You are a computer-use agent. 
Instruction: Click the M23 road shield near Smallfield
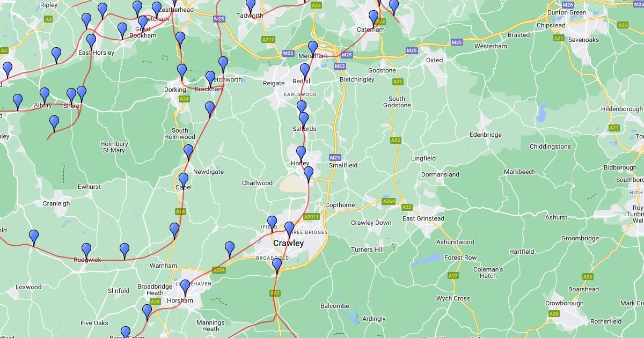click(335, 158)
